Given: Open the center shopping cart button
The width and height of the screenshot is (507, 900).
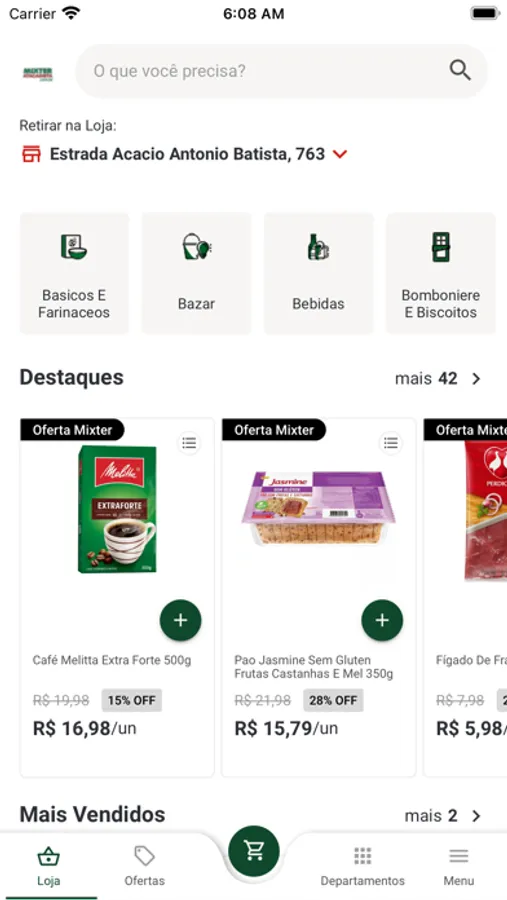Looking at the screenshot, I should click(x=254, y=851).
